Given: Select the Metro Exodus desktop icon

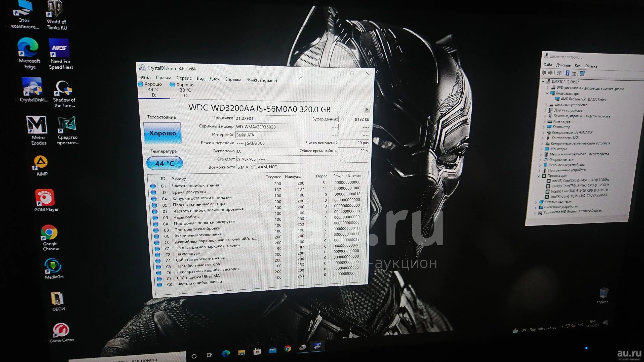Looking at the screenshot, I should 38,130.
